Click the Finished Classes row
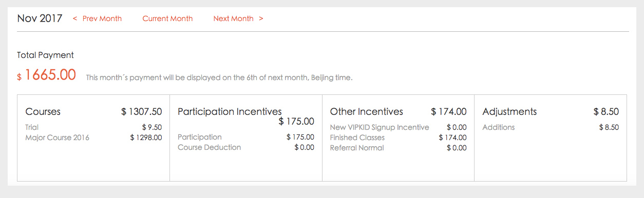Screen dimensions: 644x198 [x=399, y=137]
